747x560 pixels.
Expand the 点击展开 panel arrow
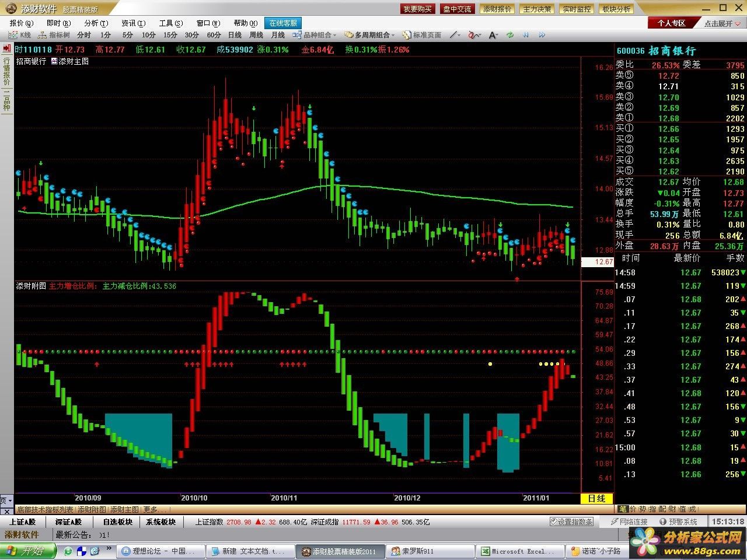pos(737,23)
